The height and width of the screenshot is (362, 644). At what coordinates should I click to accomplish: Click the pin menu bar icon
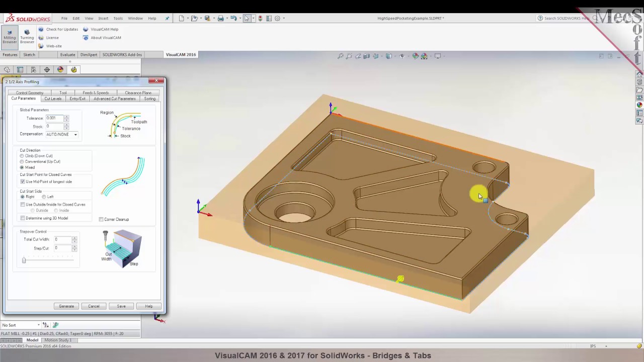[x=168, y=18]
